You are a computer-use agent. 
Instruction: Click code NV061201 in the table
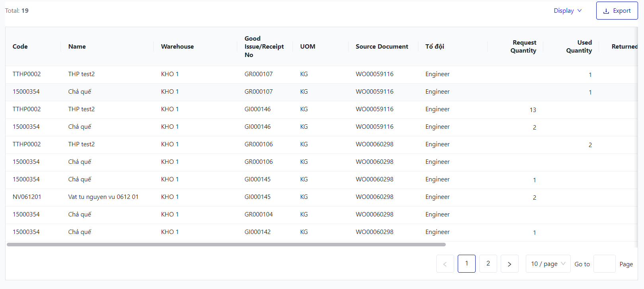click(27, 197)
